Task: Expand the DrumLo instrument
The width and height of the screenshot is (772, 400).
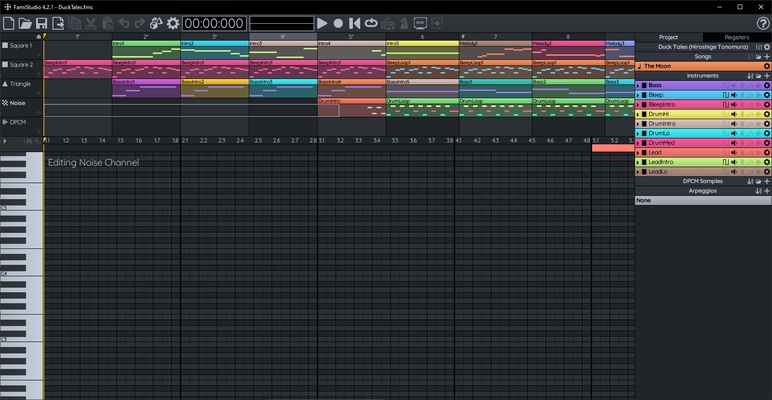Action: point(638,133)
